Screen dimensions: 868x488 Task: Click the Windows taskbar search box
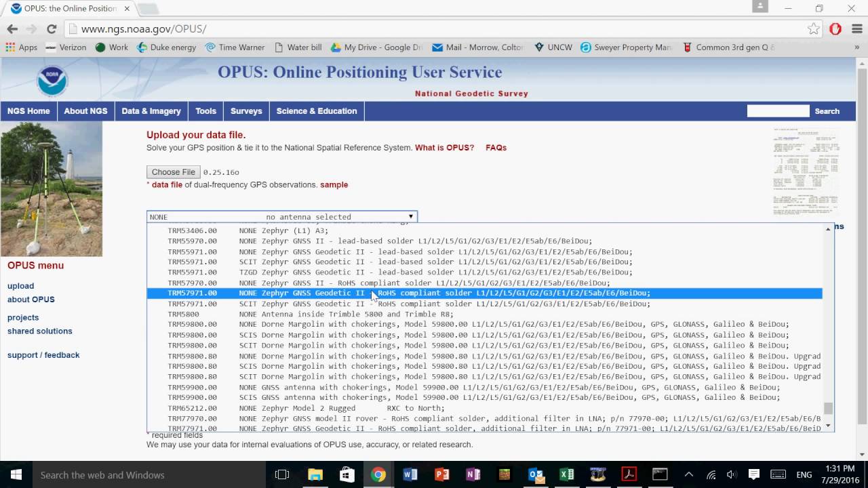coord(149,474)
